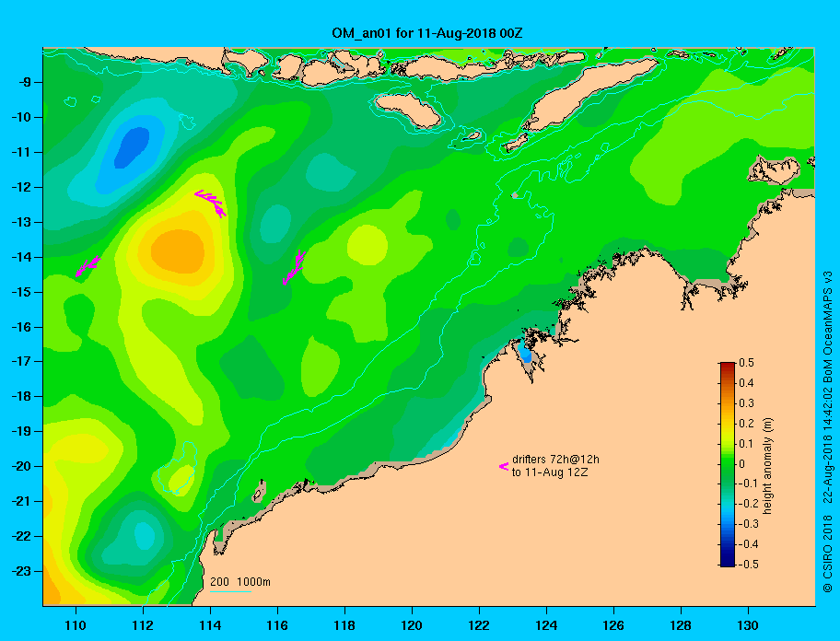Click latitude tick label -22

point(22,536)
